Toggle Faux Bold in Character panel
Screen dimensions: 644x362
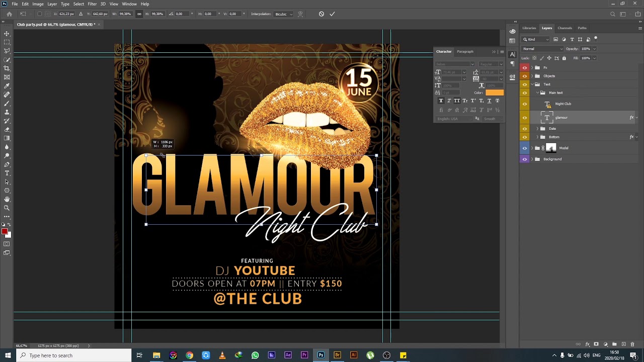[441, 101]
